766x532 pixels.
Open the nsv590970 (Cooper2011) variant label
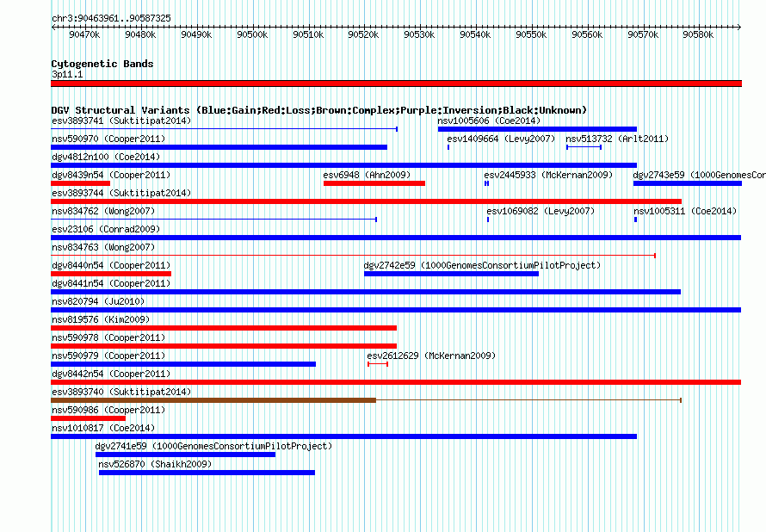[108, 139]
